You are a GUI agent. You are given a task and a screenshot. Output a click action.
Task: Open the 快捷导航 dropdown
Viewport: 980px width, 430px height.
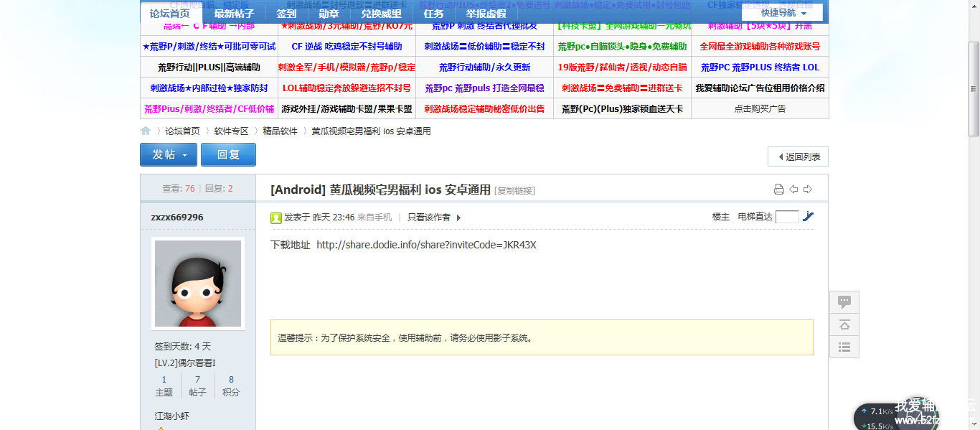[783, 13]
